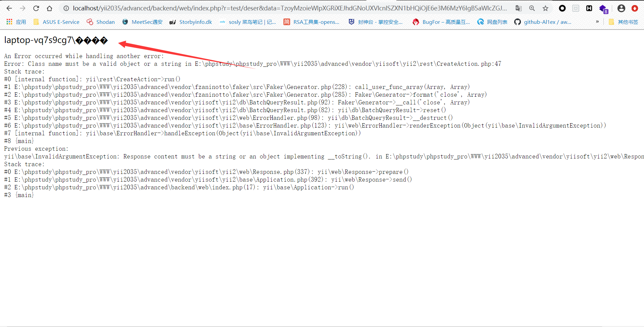Image resolution: width=644 pixels, height=327 pixels.
Task: Open the zoom magnifier in address bar
Action: (x=532, y=8)
